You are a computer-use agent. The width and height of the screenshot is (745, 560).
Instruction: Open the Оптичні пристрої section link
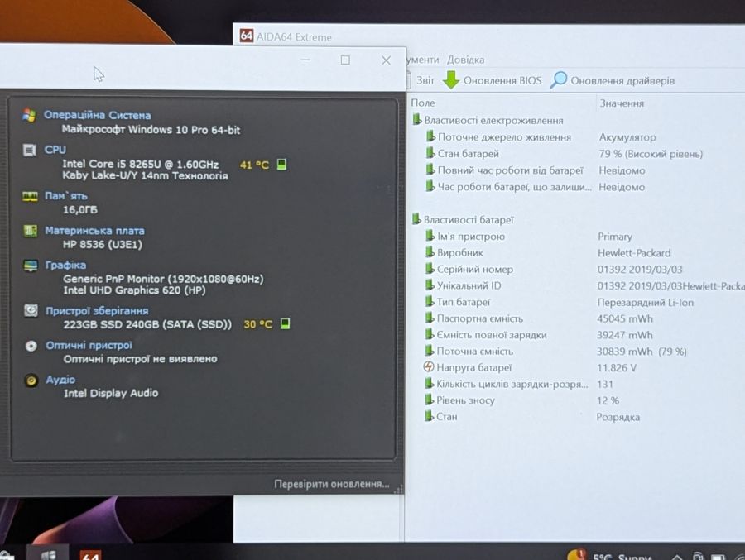click(89, 345)
